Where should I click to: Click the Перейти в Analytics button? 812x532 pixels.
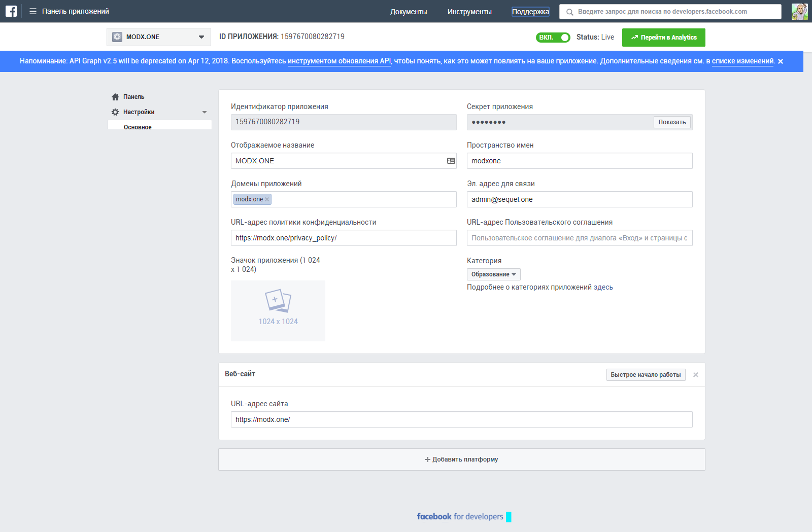[664, 38]
